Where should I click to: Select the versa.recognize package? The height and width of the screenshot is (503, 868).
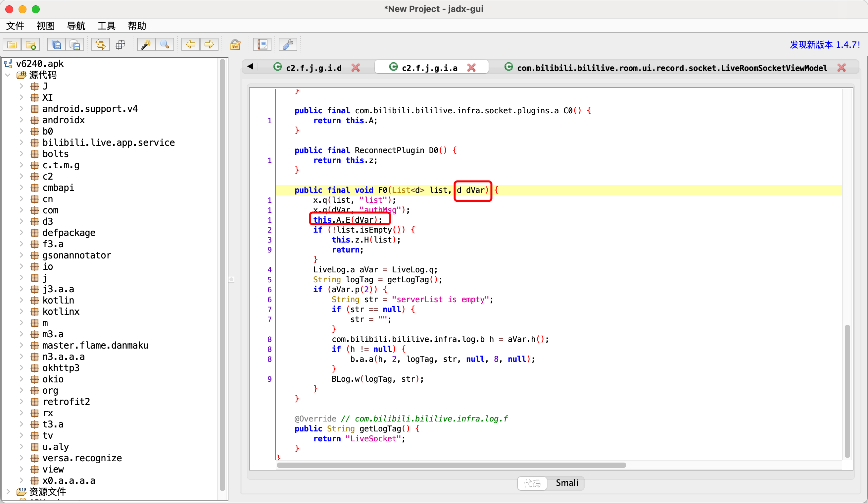pos(82,458)
